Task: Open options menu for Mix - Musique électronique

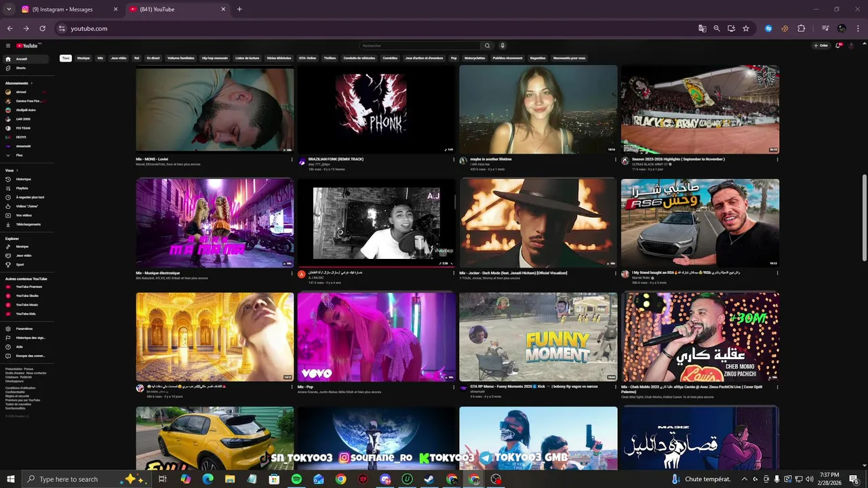Action: click(x=292, y=274)
